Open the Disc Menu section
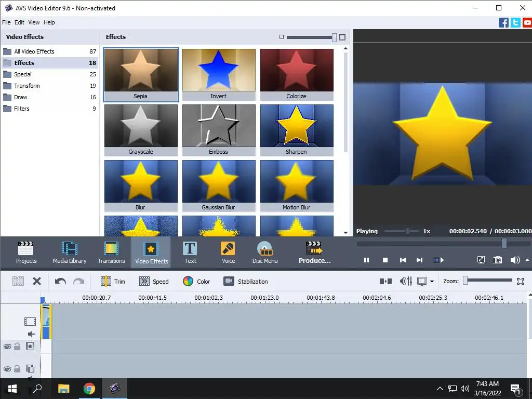The height and width of the screenshot is (399, 532). point(265,252)
